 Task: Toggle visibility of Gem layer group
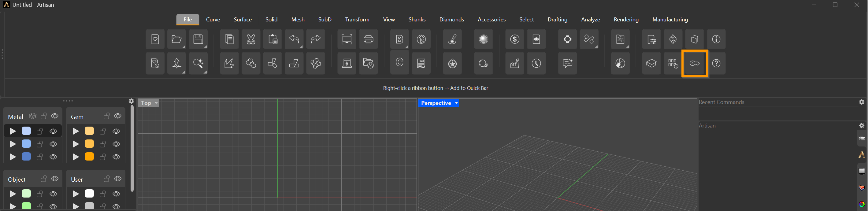pyautogui.click(x=117, y=116)
